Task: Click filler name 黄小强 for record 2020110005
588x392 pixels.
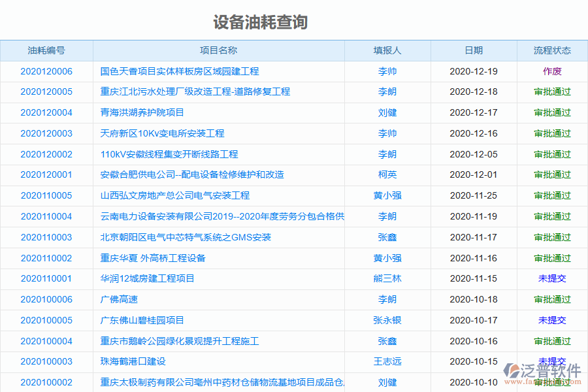Action: point(387,195)
